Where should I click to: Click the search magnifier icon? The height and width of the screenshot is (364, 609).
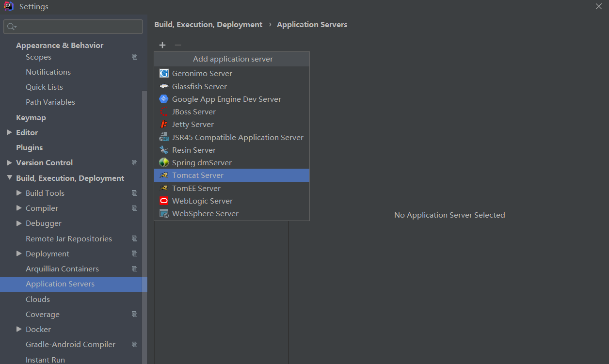[12, 27]
